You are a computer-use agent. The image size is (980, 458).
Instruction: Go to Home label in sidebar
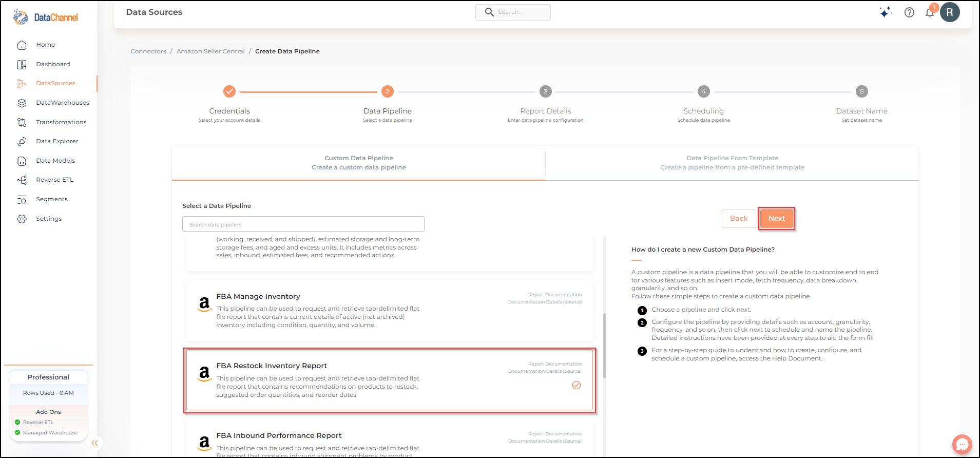tap(46, 45)
